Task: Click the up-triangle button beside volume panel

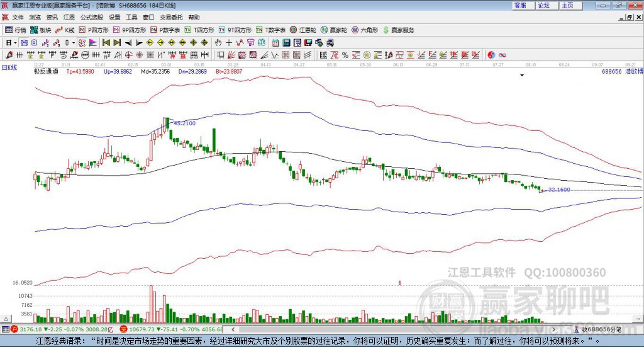Action: click(6, 319)
